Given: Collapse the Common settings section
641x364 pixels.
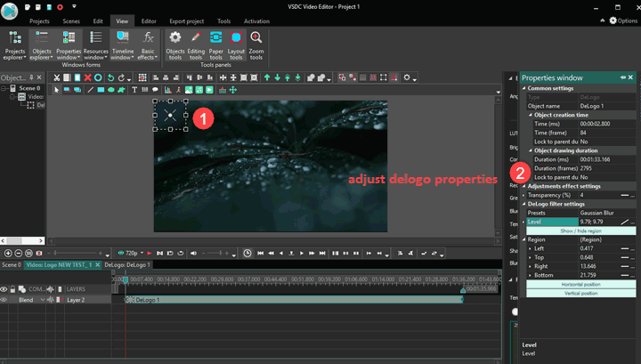Looking at the screenshot, I should [x=523, y=89].
